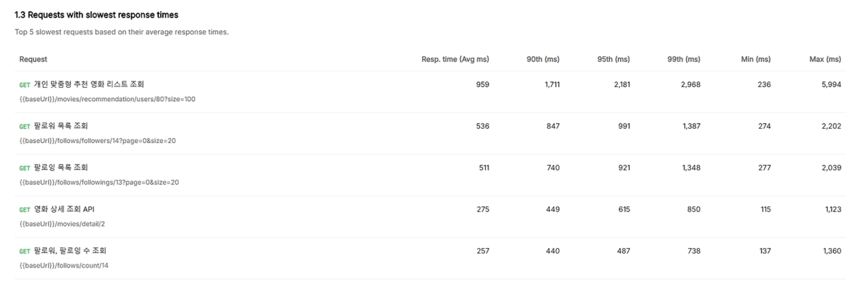Open the 팔로잉 목록 조회 request
The height and width of the screenshot is (281, 868).
pos(60,167)
